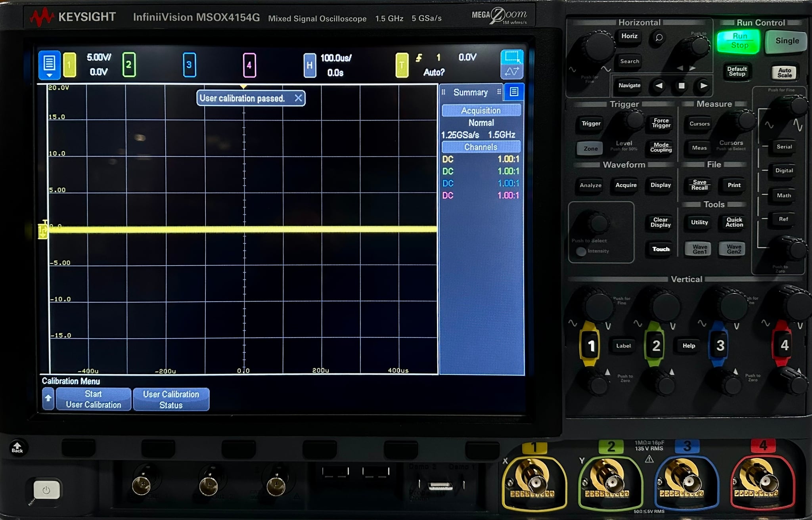Enable channel 2 green indicator on screen
Image resolution: width=812 pixels, height=520 pixels.
pos(128,65)
